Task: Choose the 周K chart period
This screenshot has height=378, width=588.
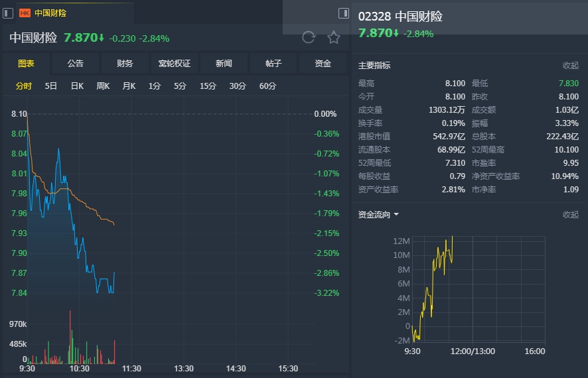Action: click(x=103, y=86)
